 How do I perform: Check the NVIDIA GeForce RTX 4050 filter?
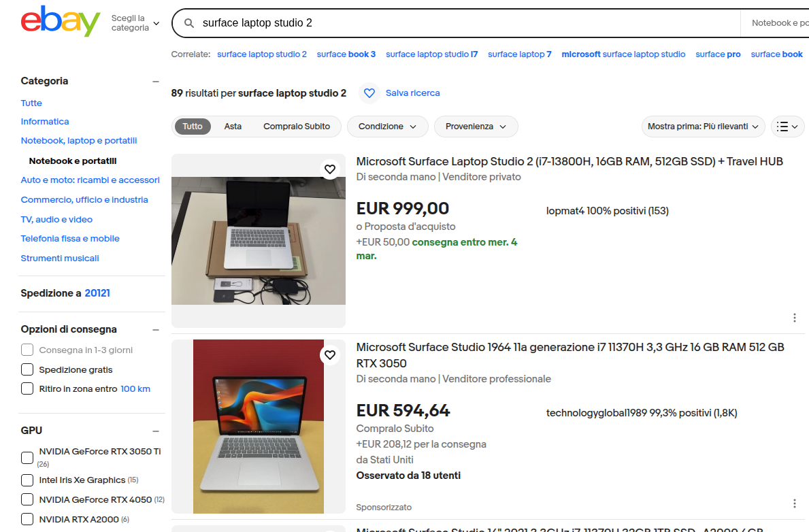tap(27, 499)
